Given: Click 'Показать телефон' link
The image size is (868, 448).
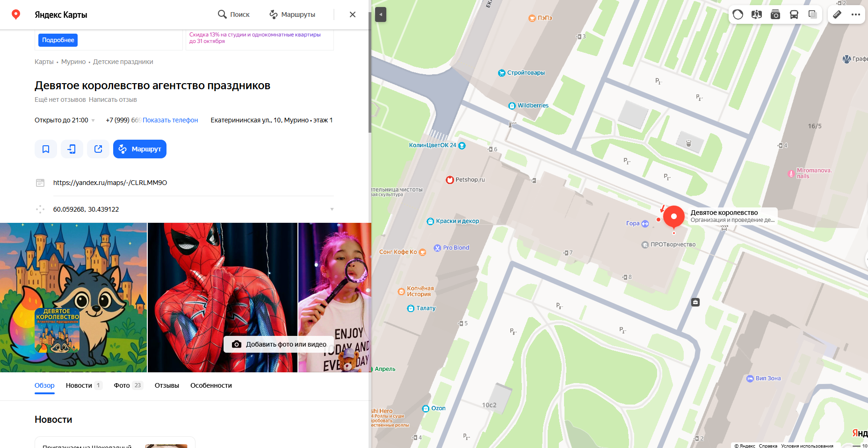Looking at the screenshot, I should tap(170, 120).
